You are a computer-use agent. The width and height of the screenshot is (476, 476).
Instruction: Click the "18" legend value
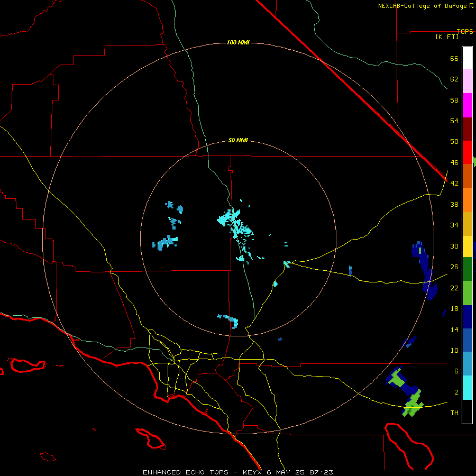coord(454,309)
